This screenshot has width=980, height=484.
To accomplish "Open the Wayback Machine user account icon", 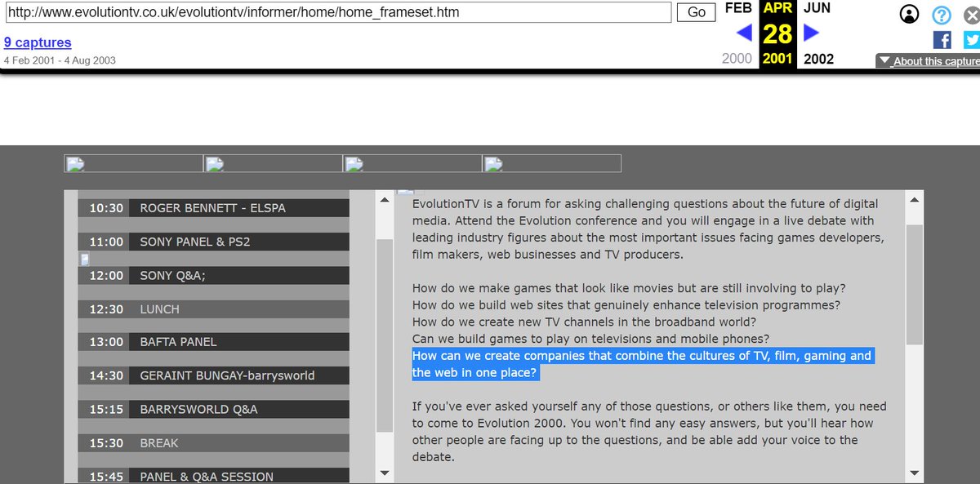I will 909,14.
